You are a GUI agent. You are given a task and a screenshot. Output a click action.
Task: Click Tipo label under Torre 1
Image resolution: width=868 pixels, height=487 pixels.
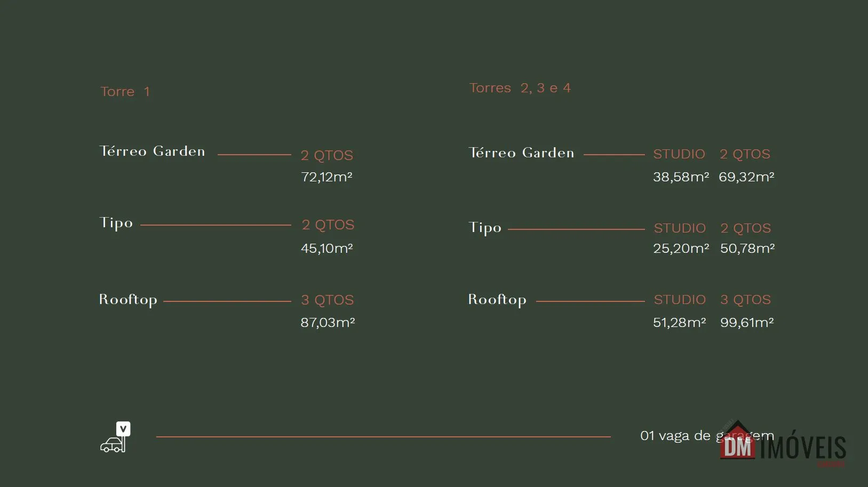pyautogui.click(x=116, y=223)
